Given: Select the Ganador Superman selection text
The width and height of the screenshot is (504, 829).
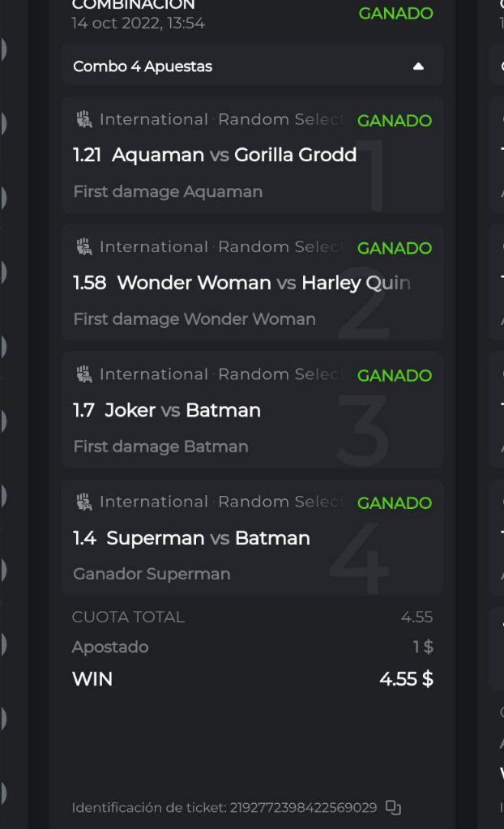Looking at the screenshot, I should [x=152, y=575].
